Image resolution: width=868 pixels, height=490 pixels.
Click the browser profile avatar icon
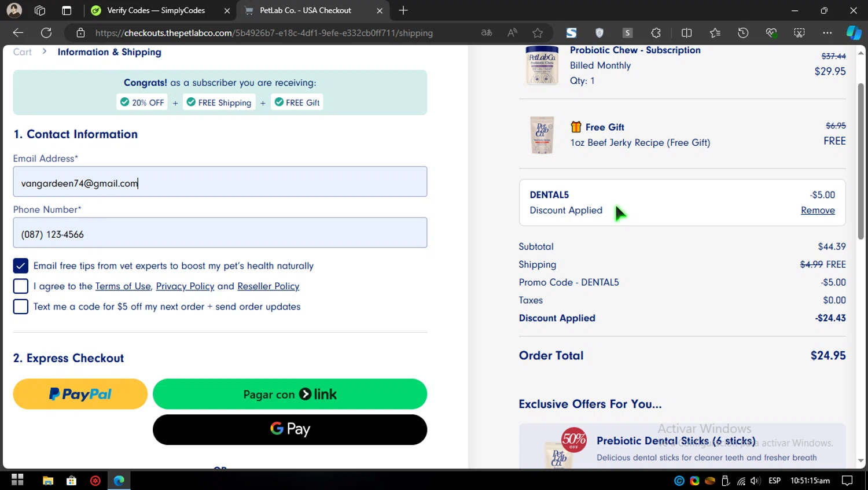click(x=14, y=10)
